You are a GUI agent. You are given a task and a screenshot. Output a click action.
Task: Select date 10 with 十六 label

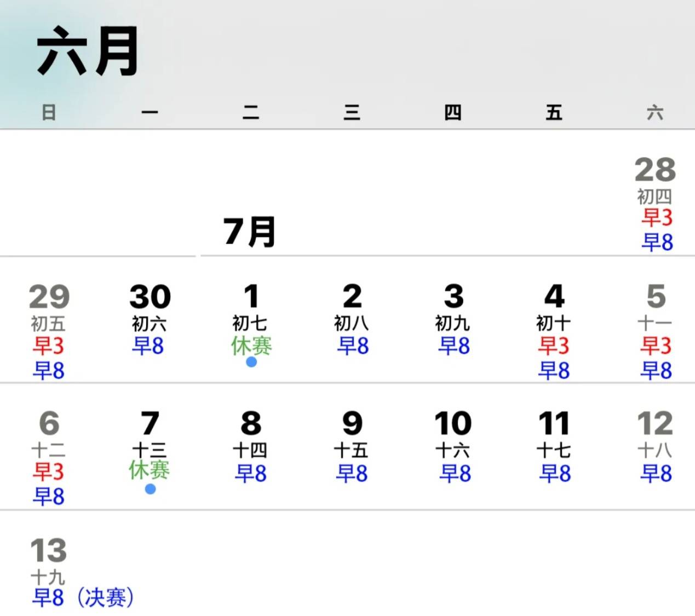tap(453, 423)
